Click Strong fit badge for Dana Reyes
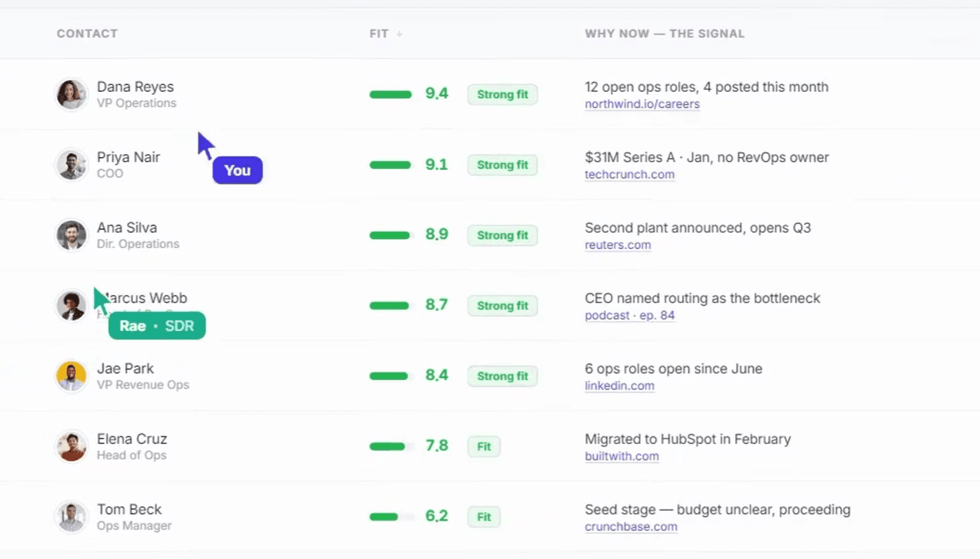 coord(502,95)
